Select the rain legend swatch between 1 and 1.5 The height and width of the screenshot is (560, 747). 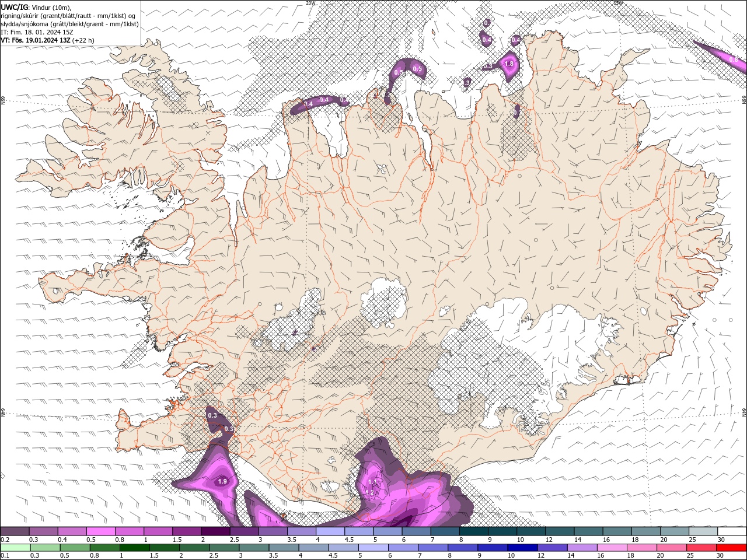(x=134, y=548)
